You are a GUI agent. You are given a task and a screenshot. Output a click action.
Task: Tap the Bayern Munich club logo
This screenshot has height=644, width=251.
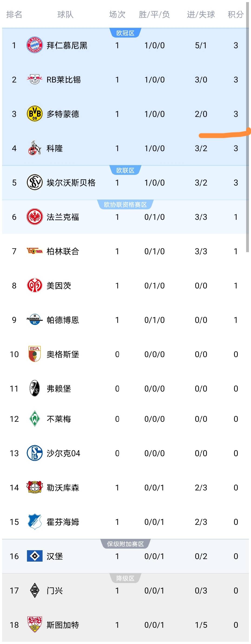[34, 45]
